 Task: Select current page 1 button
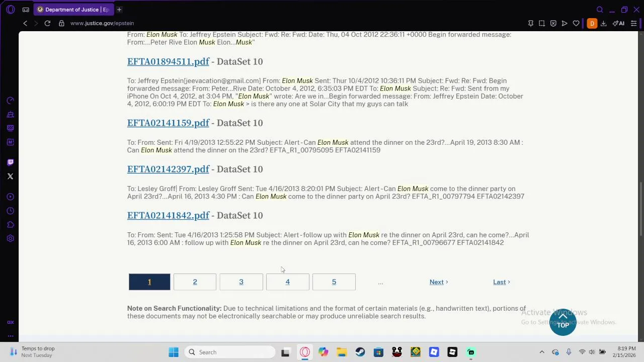click(149, 282)
